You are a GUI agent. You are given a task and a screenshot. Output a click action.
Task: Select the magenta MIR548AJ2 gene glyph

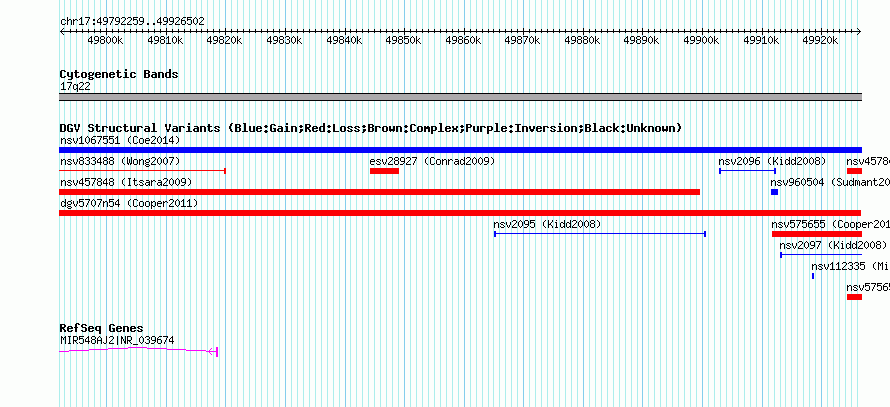(x=138, y=351)
